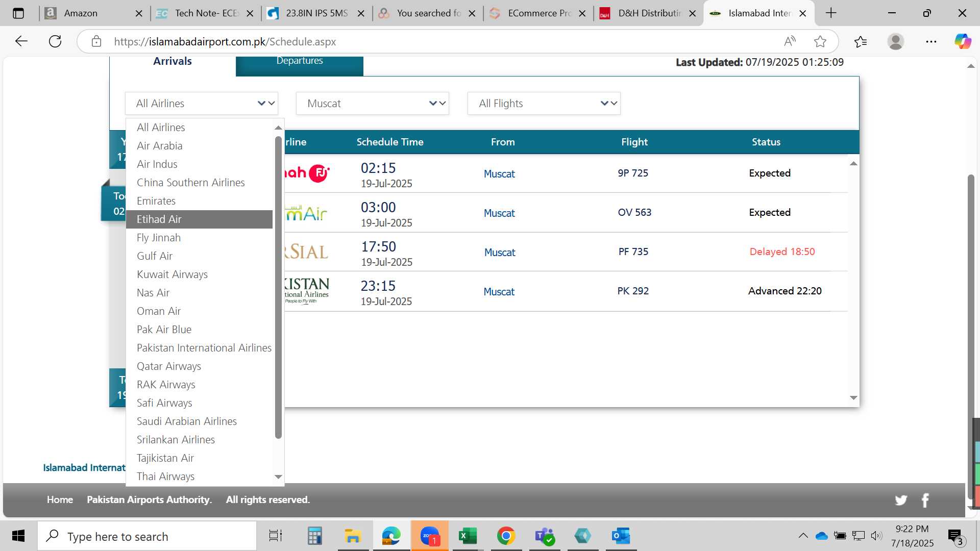980x551 pixels.
Task: Open the volume speaker icon in tray
Action: [x=876, y=536]
